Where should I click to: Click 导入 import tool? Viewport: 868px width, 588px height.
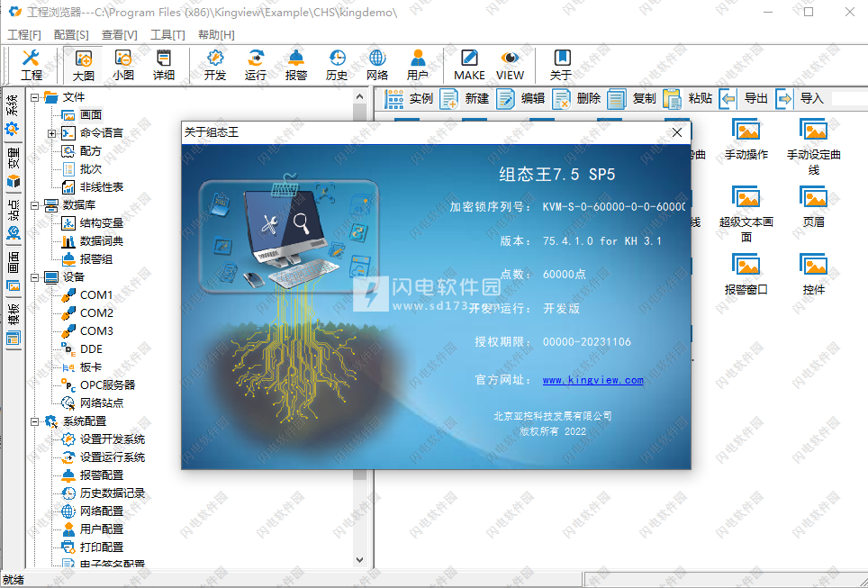(800, 98)
